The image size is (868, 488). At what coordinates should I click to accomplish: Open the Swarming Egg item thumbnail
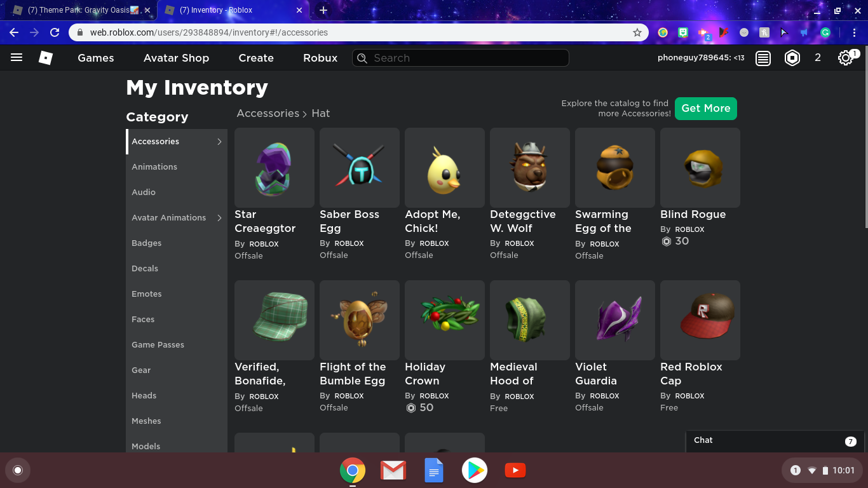[615, 168]
